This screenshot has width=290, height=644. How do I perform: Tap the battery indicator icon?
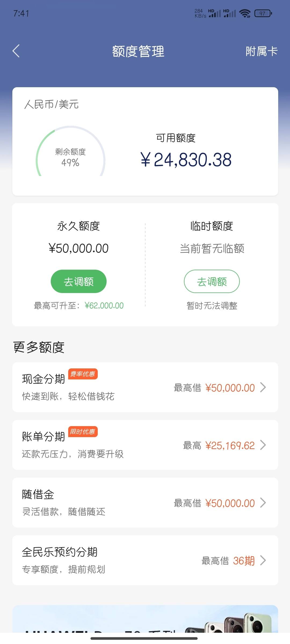(263, 13)
